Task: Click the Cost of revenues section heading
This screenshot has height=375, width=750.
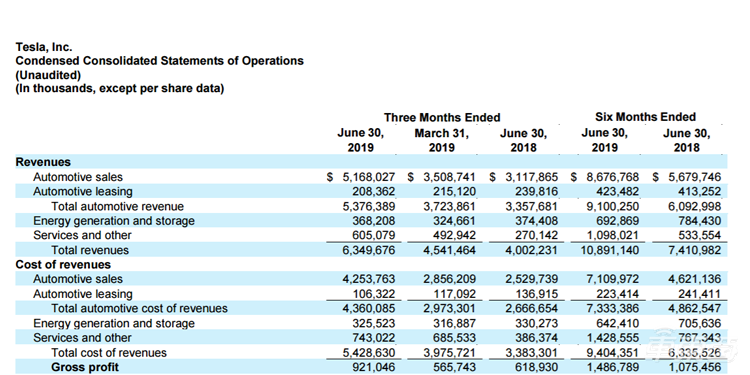Action: pyautogui.click(x=63, y=265)
